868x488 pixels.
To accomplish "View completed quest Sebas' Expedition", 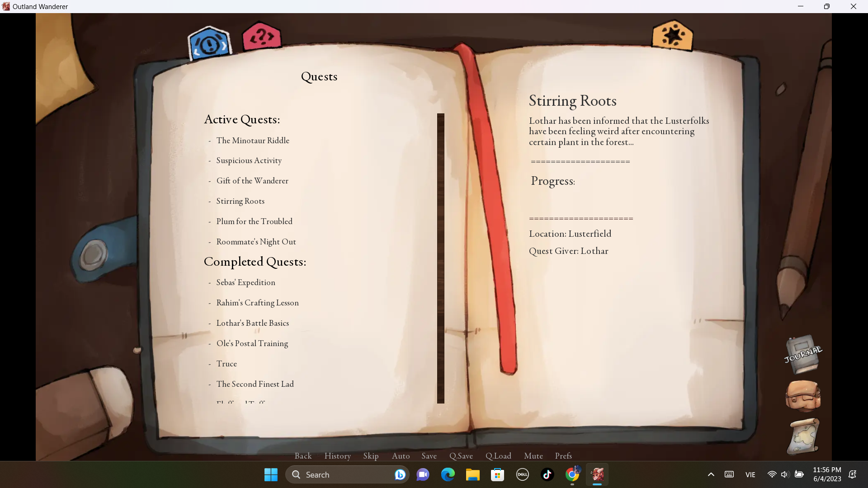I will (245, 282).
